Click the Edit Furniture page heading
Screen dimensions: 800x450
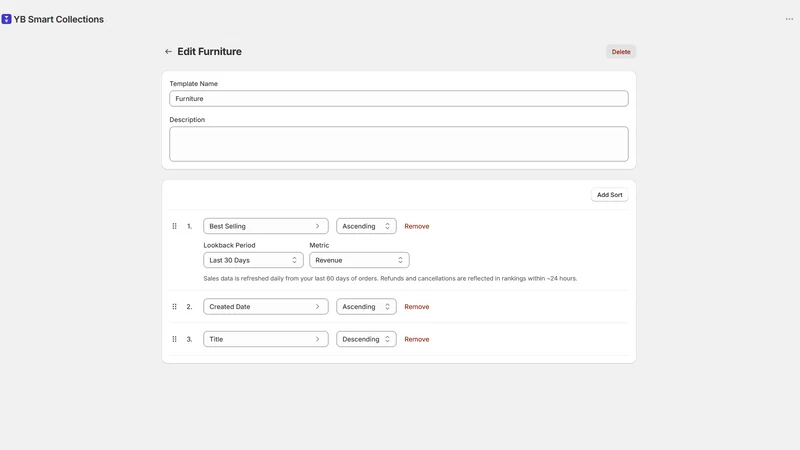pos(210,52)
